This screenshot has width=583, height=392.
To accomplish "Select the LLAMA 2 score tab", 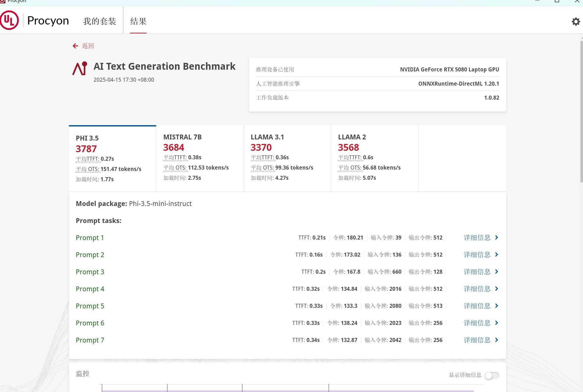I will 374,158.
